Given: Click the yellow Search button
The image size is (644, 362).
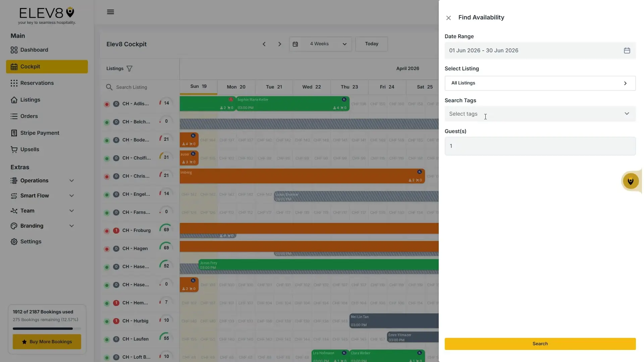Looking at the screenshot, I should (x=540, y=344).
